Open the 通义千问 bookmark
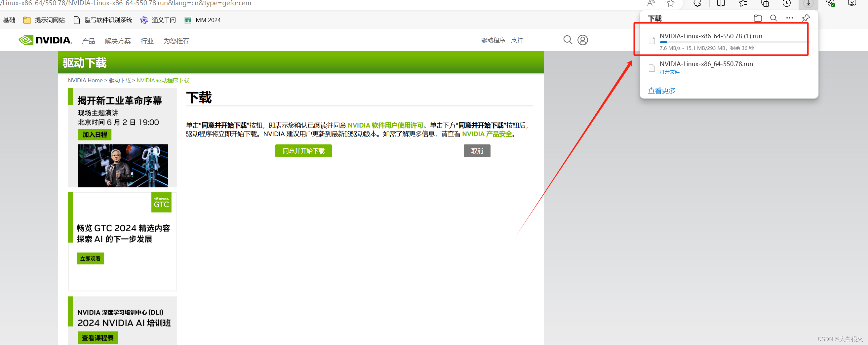This screenshot has width=868, height=345. pos(158,20)
